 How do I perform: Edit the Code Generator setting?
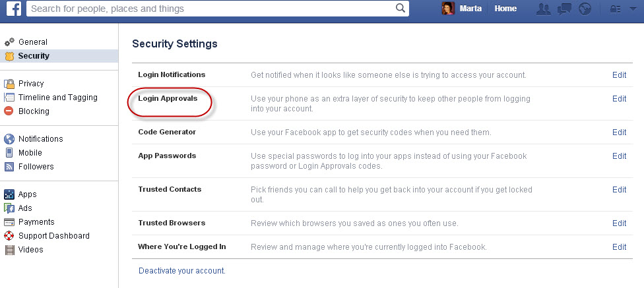pos(619,132)
